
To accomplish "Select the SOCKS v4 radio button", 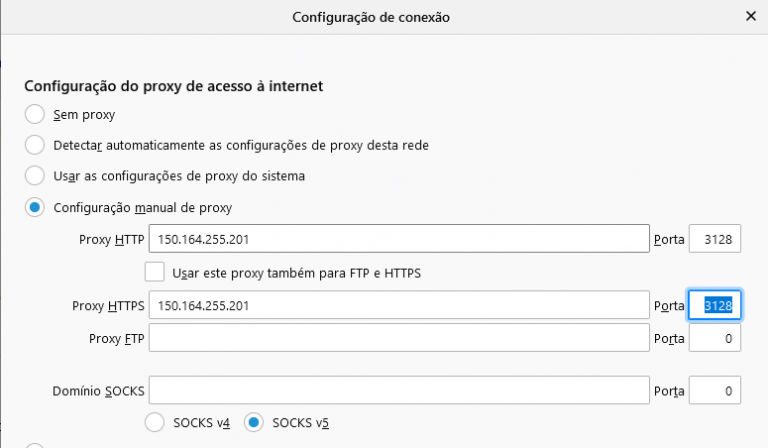I will 155,422.
